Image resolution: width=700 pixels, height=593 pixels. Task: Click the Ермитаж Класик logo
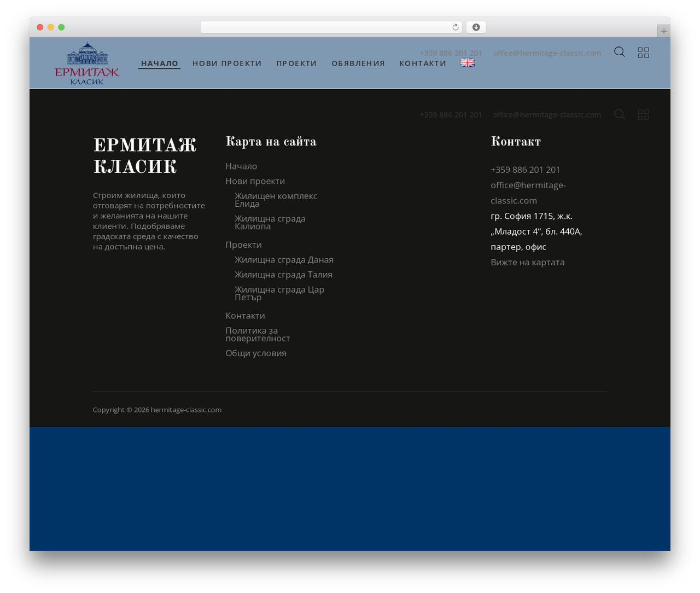(87, 63)
